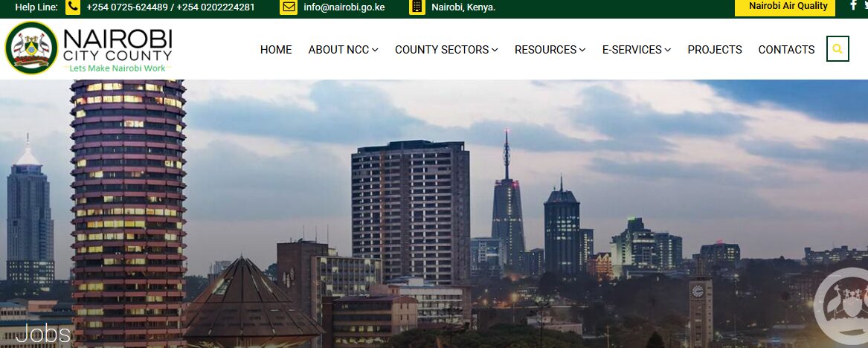The width and height of the screenshot is (868, 348).
Task: Click the Nairobi City County crest logo
Action: [31, 48]
